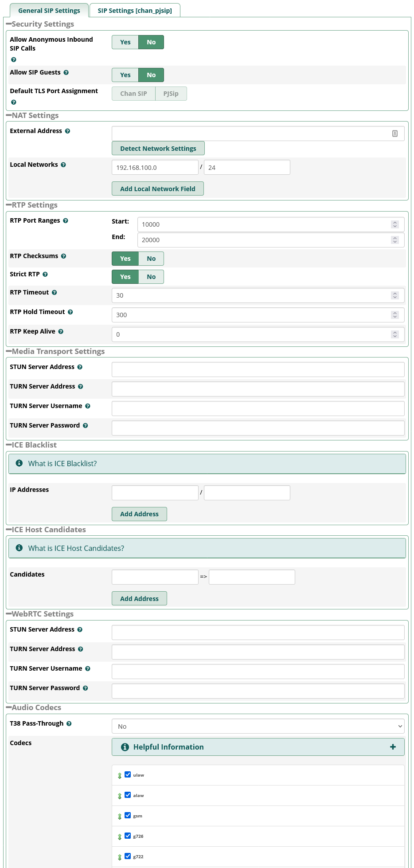414x868 pixels.
Task: Click Add Local Network Field button
Action: [157, 189]
